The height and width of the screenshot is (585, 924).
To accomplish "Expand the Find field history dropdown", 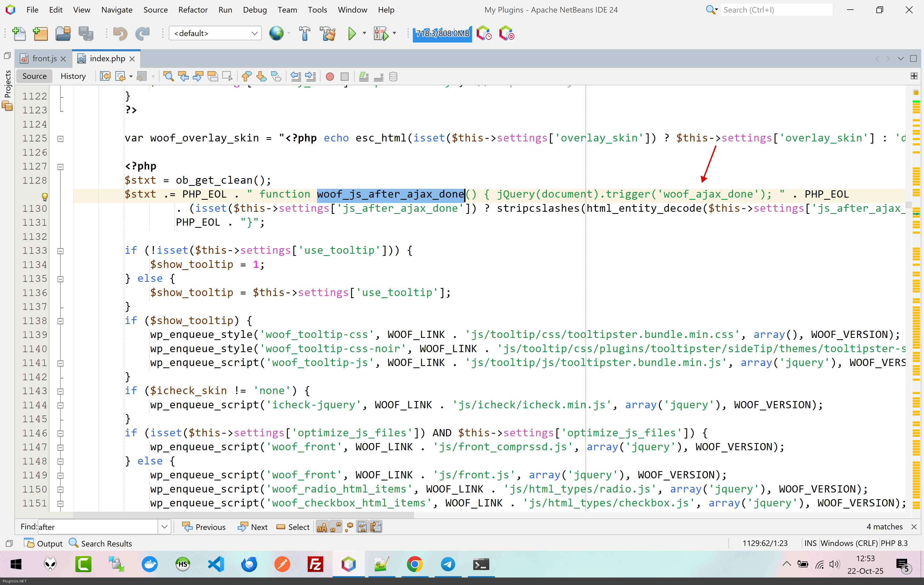I will click(165, 527).
